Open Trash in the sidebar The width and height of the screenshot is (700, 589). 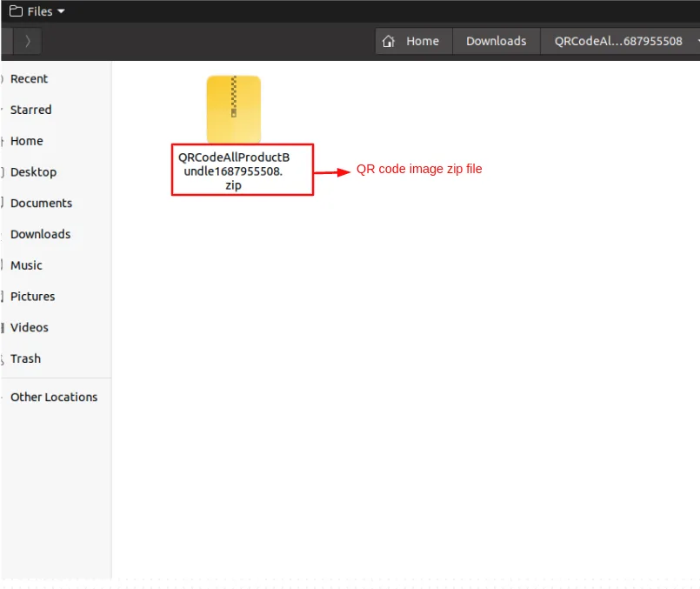(25, 358)
